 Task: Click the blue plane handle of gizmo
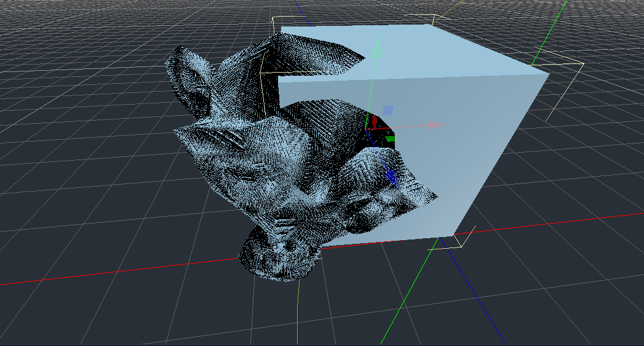coord(388,110)
